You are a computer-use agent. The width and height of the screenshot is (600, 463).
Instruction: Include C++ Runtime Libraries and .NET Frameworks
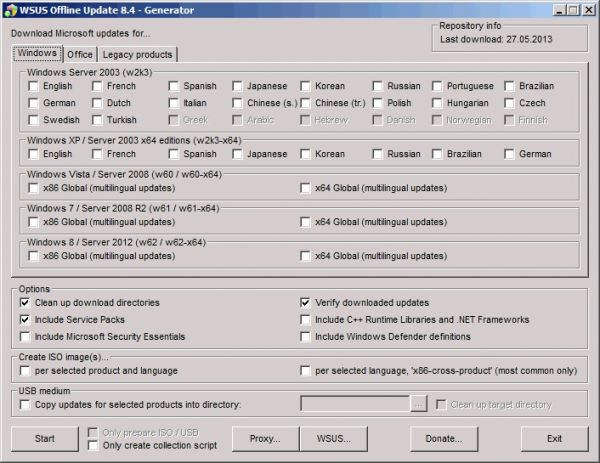click(305, 320)
